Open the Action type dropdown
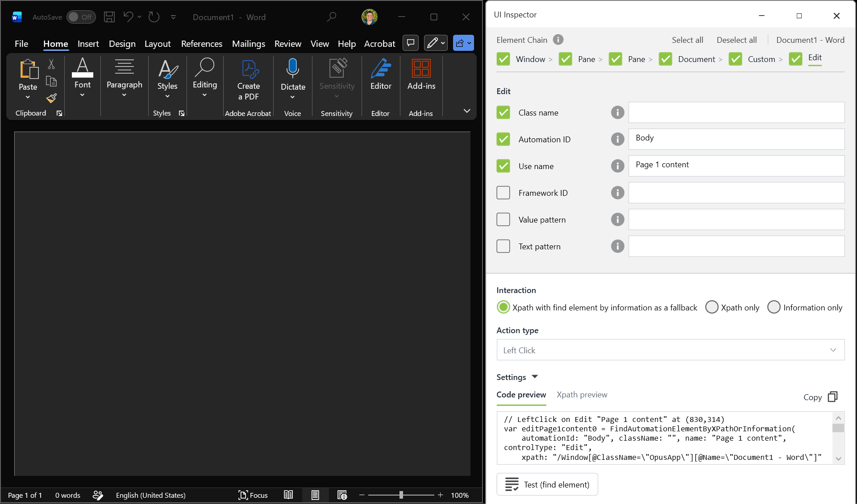The width and height of the screenshot is (857, 504). pos(670,350)
